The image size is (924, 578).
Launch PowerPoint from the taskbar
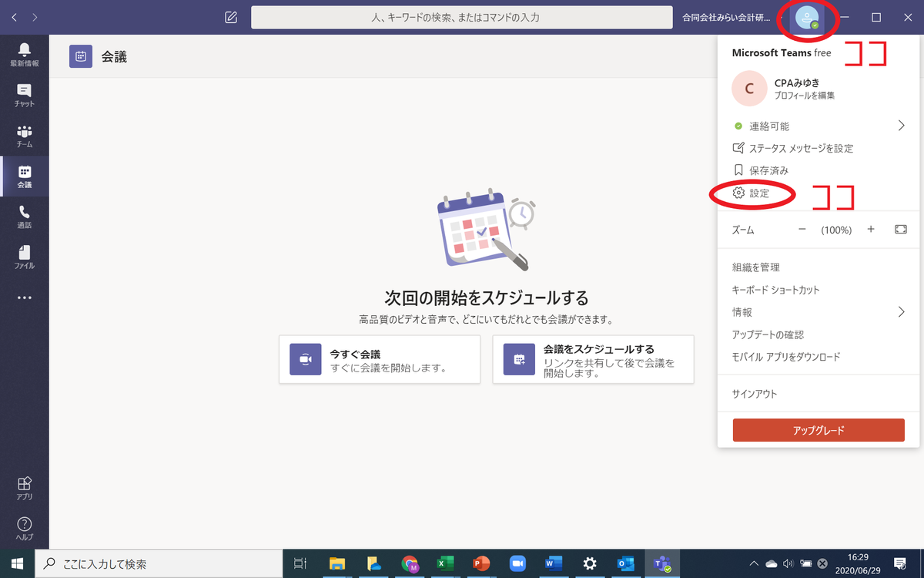(481, 563)
